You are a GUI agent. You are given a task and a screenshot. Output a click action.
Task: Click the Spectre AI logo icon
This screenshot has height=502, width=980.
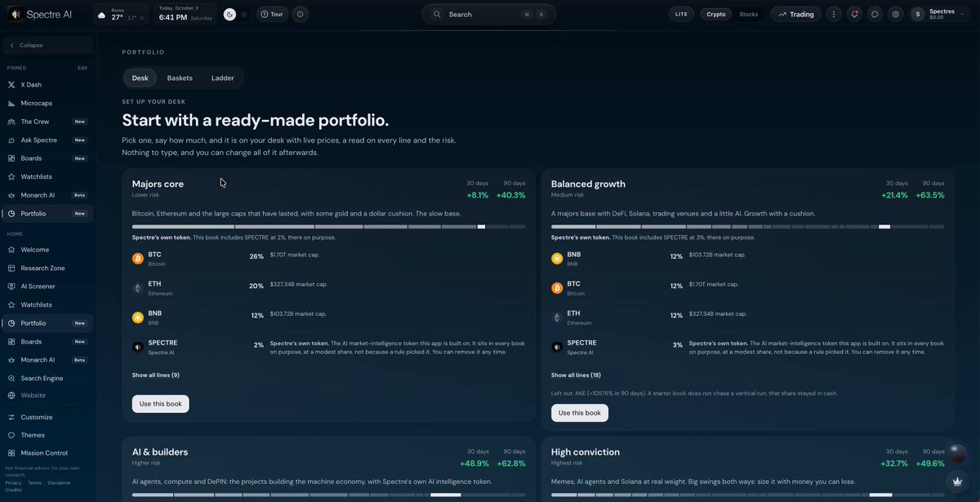[x=15, y=14]
